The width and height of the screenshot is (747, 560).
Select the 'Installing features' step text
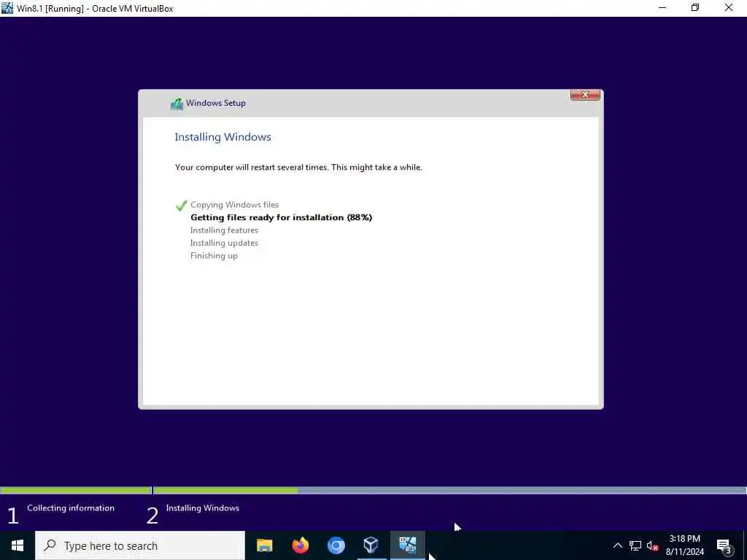tap(224, 230)
